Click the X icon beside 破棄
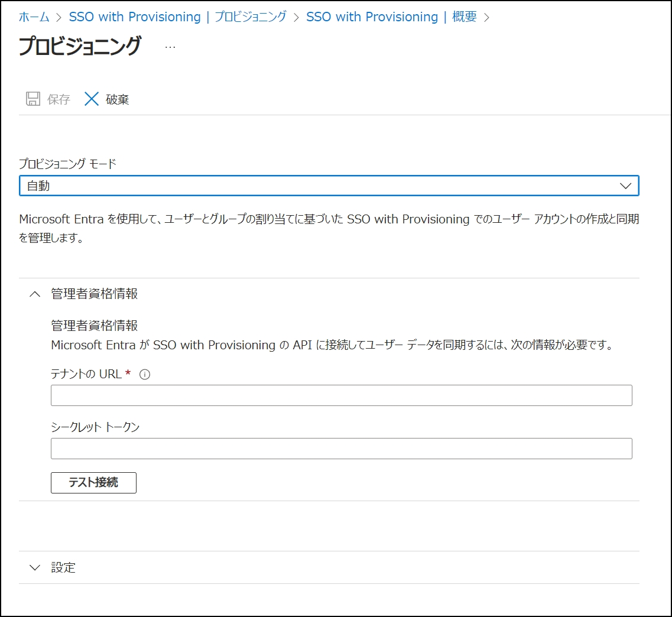 [x=92, y=99]
